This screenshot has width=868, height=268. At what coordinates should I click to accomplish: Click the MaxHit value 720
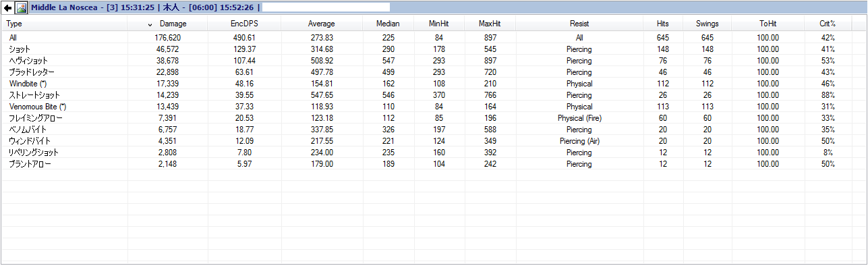(490, 72)
